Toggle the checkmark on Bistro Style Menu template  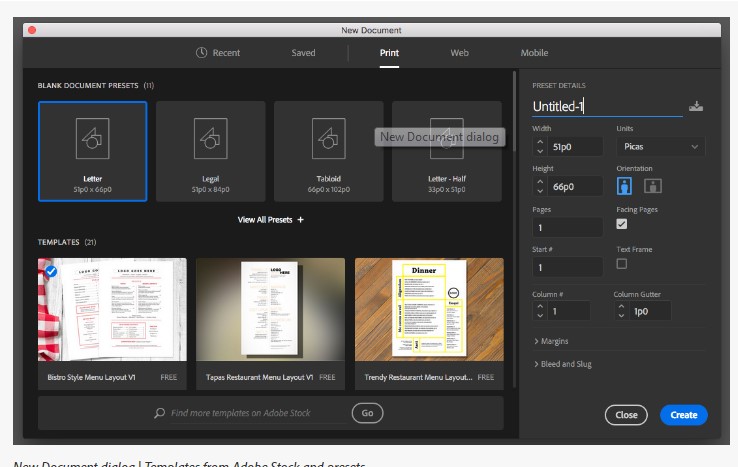click(51, 271)
